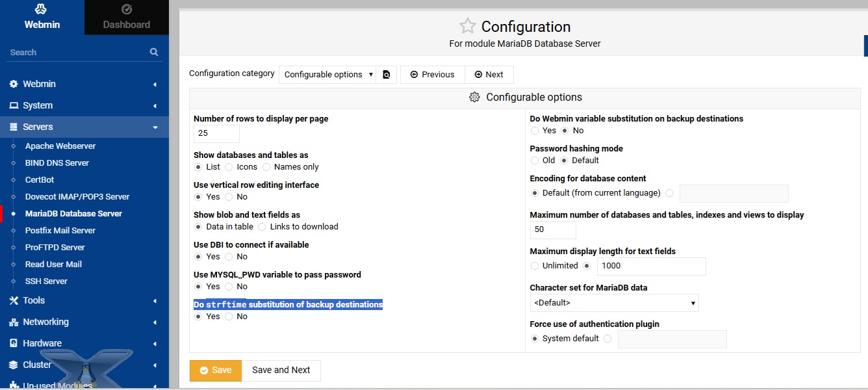
Task: Click the Previous button
Action: 432,74
